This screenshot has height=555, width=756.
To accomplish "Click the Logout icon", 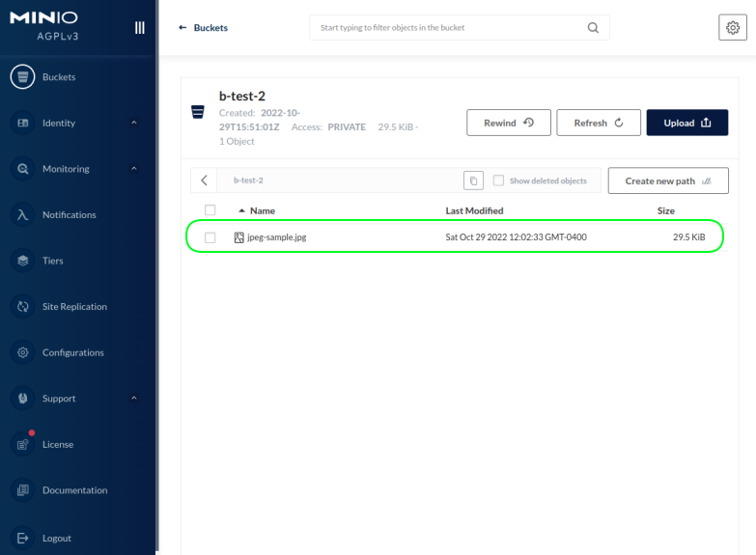I will click(x=22, y=538).
